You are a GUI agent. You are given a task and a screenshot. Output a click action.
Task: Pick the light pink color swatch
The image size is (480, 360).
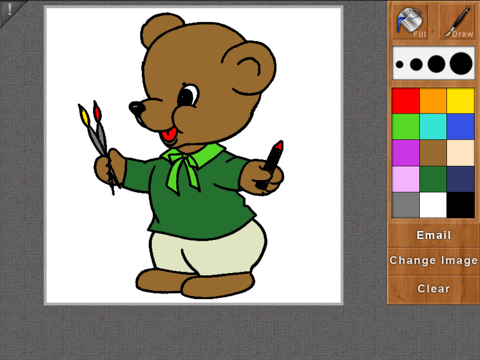[x=406, y=179]
